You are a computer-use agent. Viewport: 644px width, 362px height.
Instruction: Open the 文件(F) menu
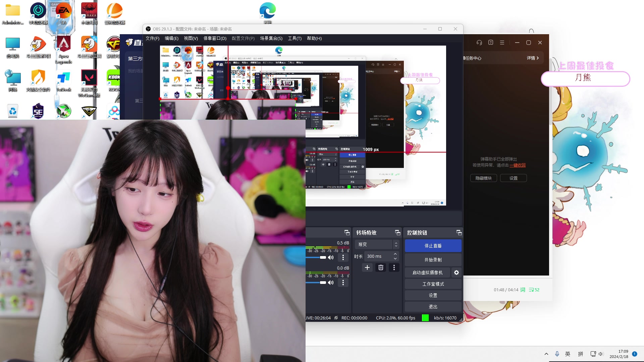153,38
